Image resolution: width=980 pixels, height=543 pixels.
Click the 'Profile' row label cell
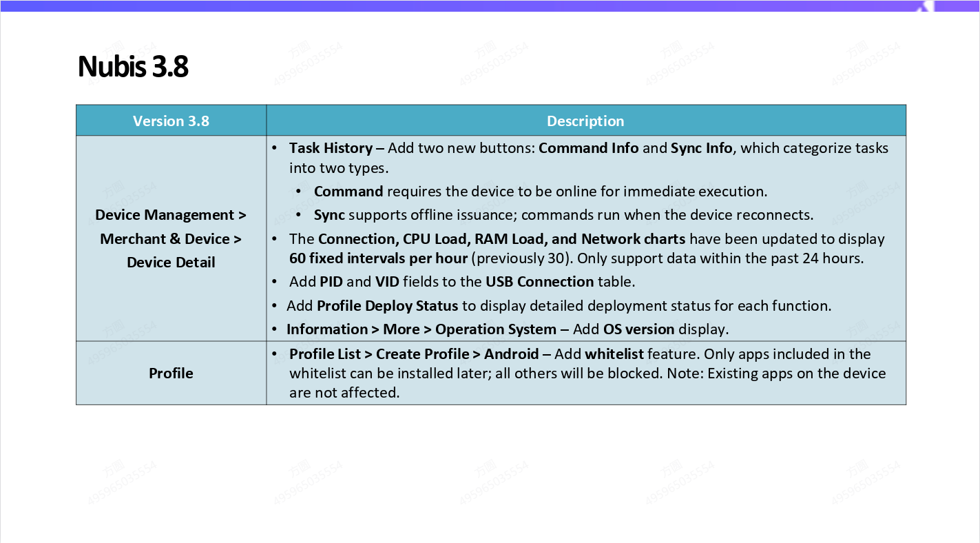point(171,373)
